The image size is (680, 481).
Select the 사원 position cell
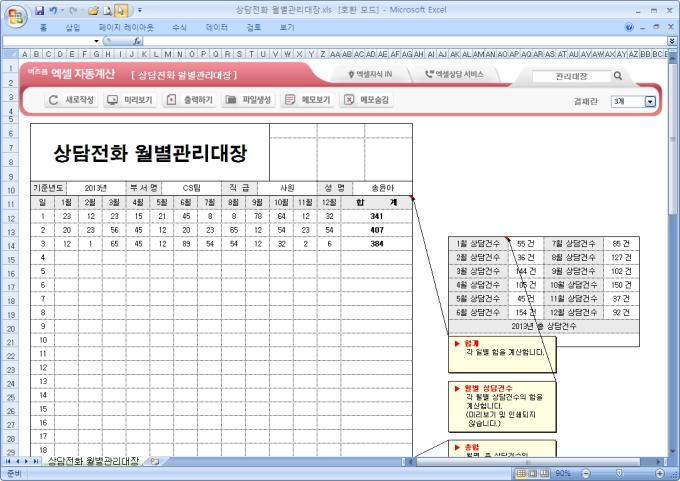(287, 188)
